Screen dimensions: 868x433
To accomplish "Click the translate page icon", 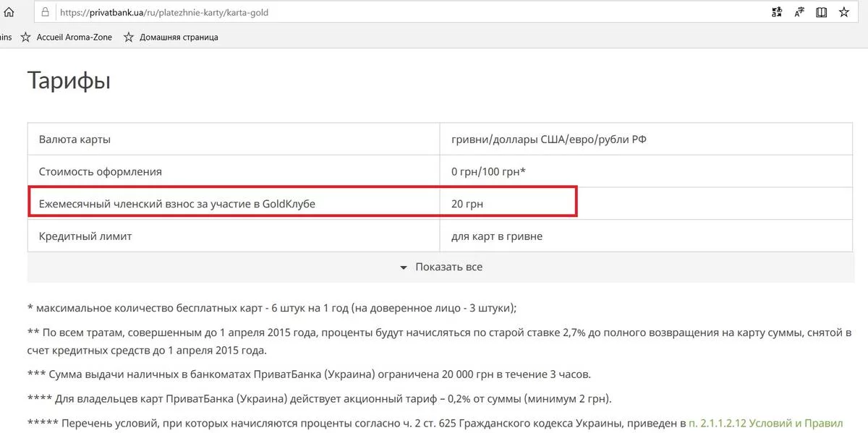I will (x=778, y=12).
